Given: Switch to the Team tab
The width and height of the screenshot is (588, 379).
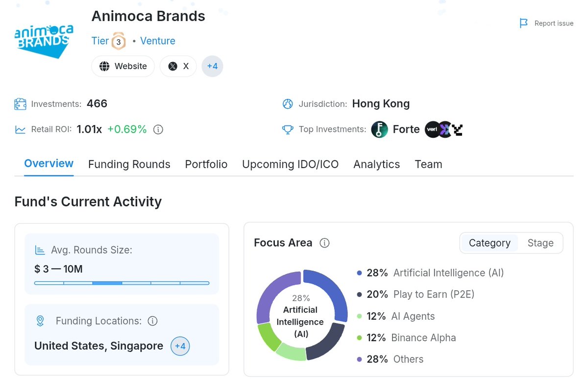Looking at the screenshot, I should (x=428, y=164).
